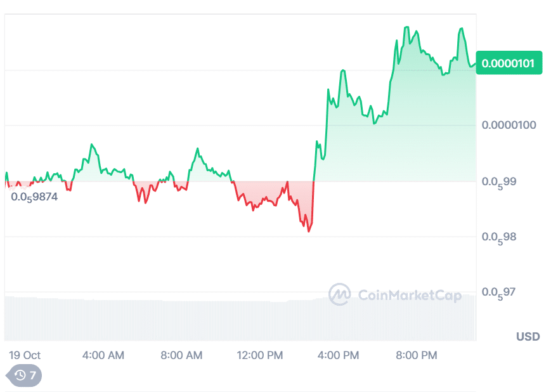Select the 19 Oct date label
The height and width of the screenshot is (392, 558).
[25, 355]
